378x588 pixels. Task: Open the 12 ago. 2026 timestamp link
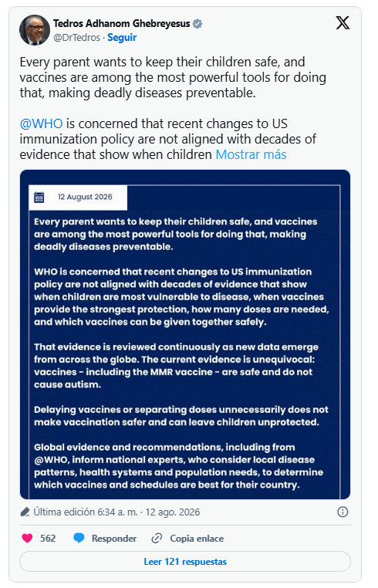point(173,512)
